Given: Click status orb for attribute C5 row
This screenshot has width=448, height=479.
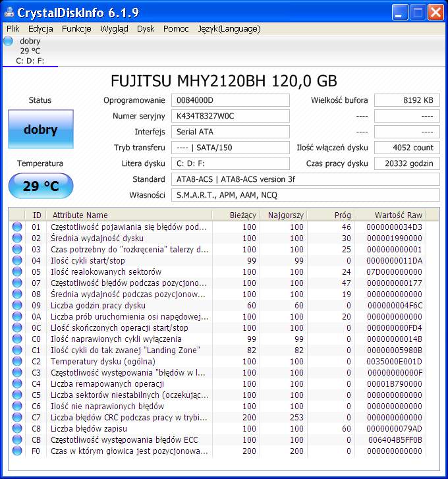Looking at the screenshot, I should click(17, 395).
